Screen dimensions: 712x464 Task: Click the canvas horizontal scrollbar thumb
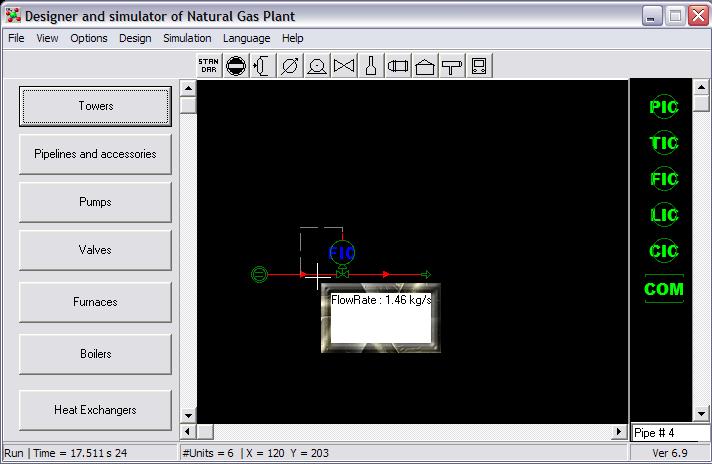(x=205, y=431)
